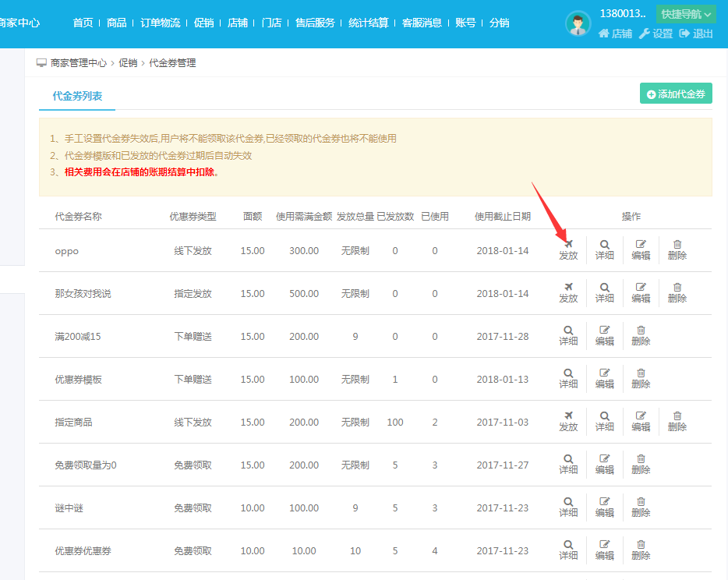Screen dimensions: 728x580
Task: Click the 添加代金券 button
Action: pos(676,94)
